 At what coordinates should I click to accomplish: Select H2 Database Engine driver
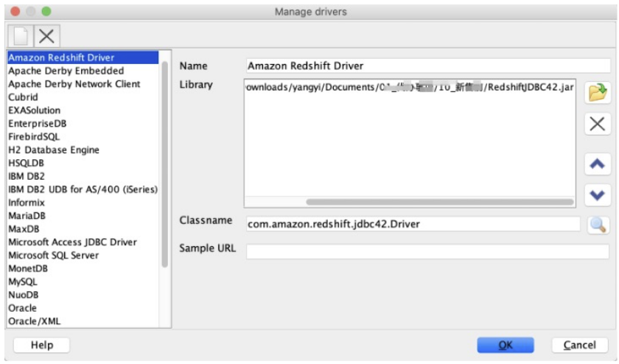[x=83, y=150]
